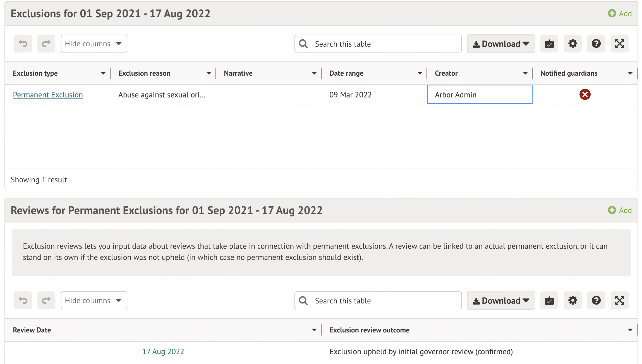The image size is (642, 364).
Task: Open Permanent Exclusion link
Action: [x=48, y=95]
